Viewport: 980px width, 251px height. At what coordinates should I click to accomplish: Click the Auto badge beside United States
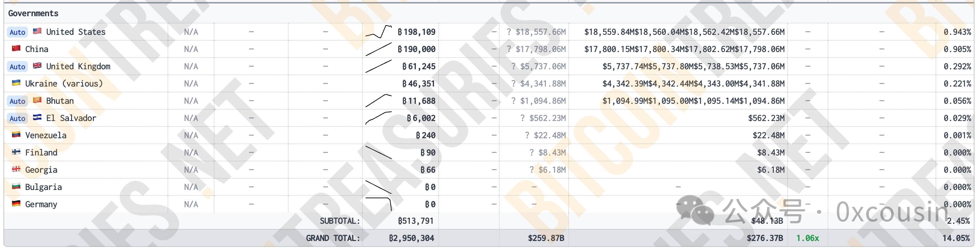coord(18,32)
